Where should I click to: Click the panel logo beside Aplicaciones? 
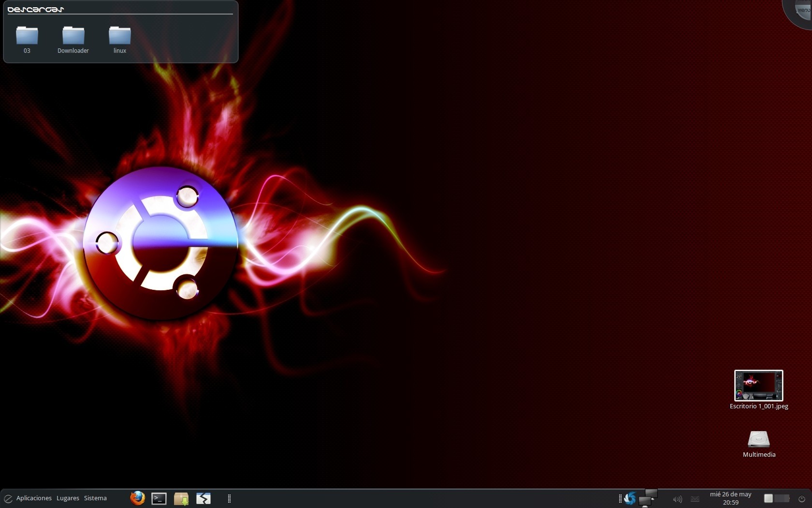pyautogui.click(x=8, y=498)
